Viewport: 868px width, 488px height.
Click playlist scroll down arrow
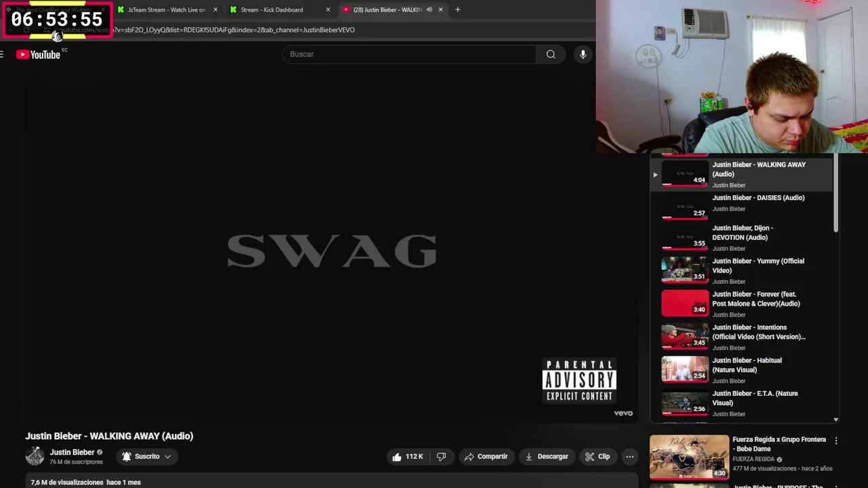click(x=835, y=420)
